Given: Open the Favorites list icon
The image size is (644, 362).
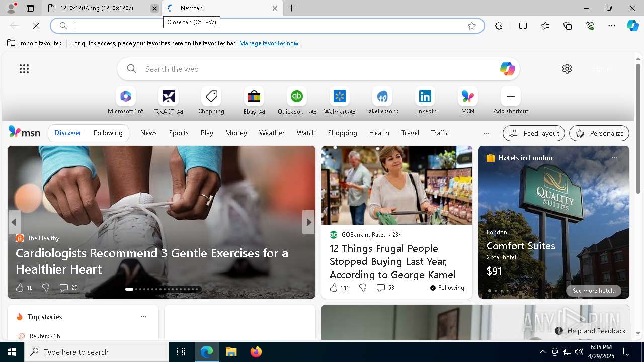Looking at the screenshot, I should (545, 26).
